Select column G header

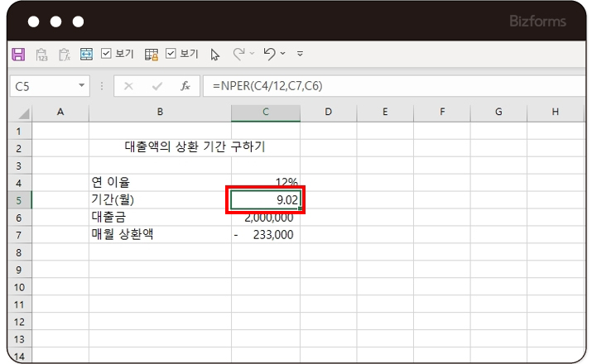[x=498, y=112]
